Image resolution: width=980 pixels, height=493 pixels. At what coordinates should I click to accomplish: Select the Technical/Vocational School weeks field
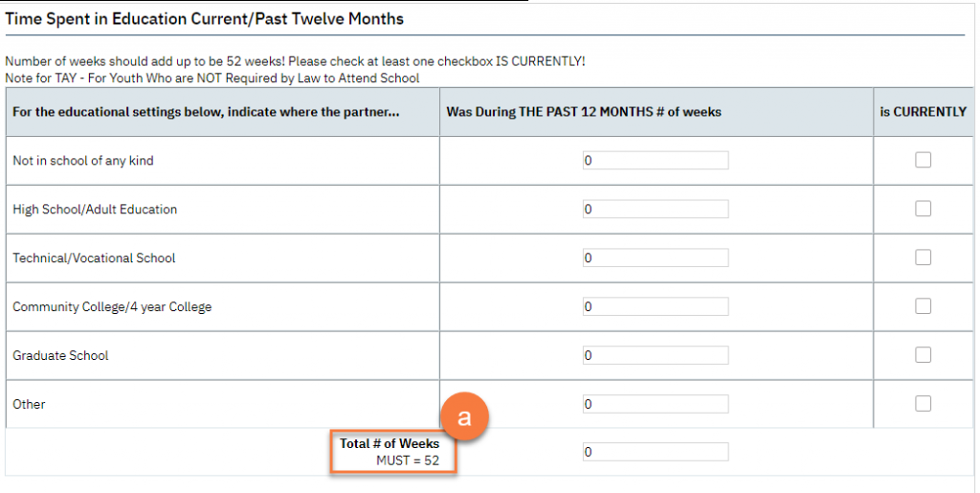656,258
